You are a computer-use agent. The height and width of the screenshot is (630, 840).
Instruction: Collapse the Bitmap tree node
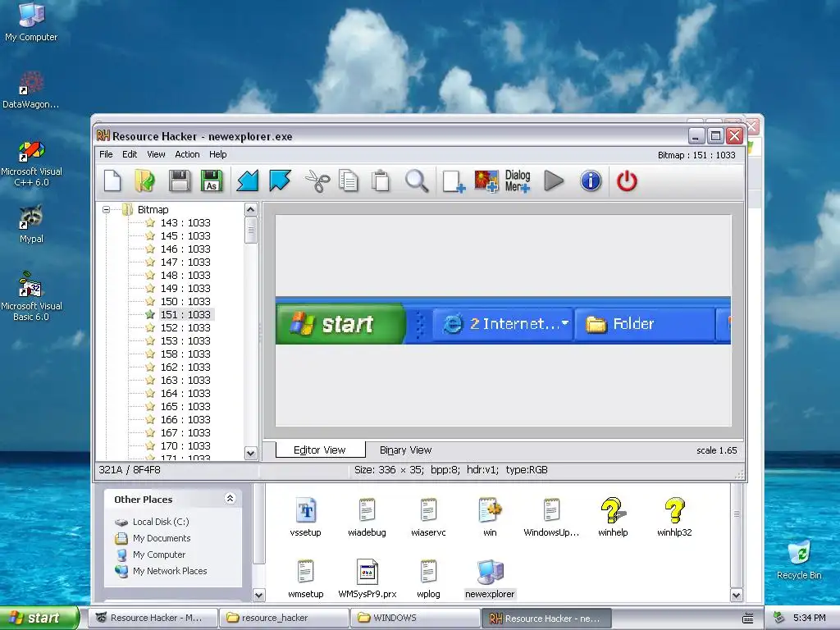pos(106,209)
